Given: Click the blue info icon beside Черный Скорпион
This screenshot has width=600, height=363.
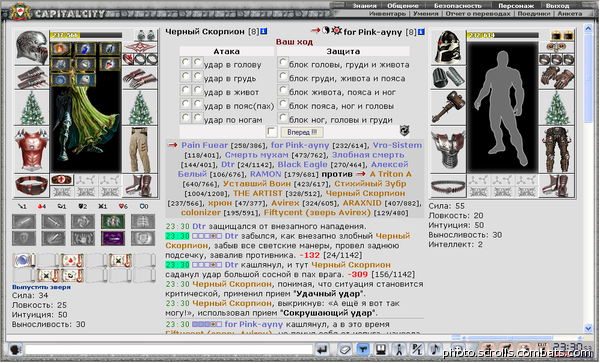Looking at the screenshot, I should tap(264, 31).
